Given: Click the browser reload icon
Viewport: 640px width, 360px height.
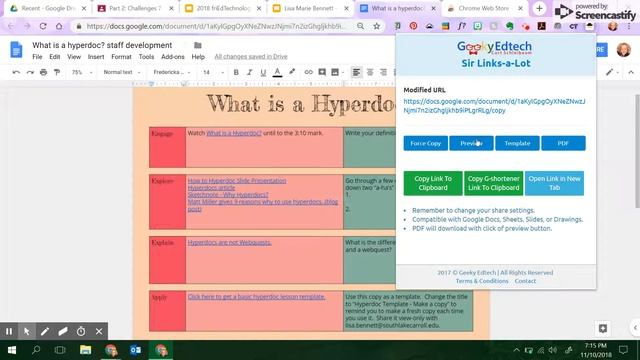Looking at the screenshot, I should pyautogui.click(x=43, y=26).
